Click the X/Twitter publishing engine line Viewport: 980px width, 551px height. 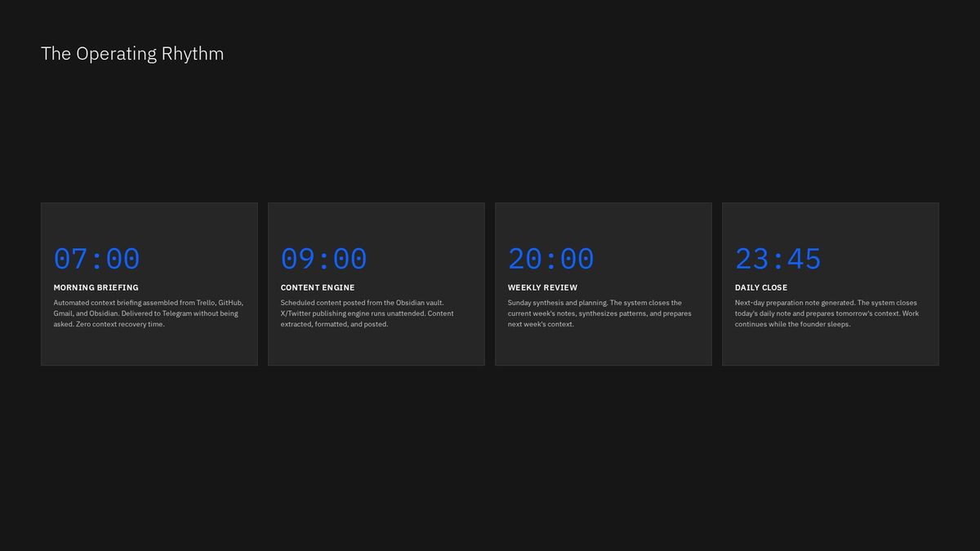(367, 313)
